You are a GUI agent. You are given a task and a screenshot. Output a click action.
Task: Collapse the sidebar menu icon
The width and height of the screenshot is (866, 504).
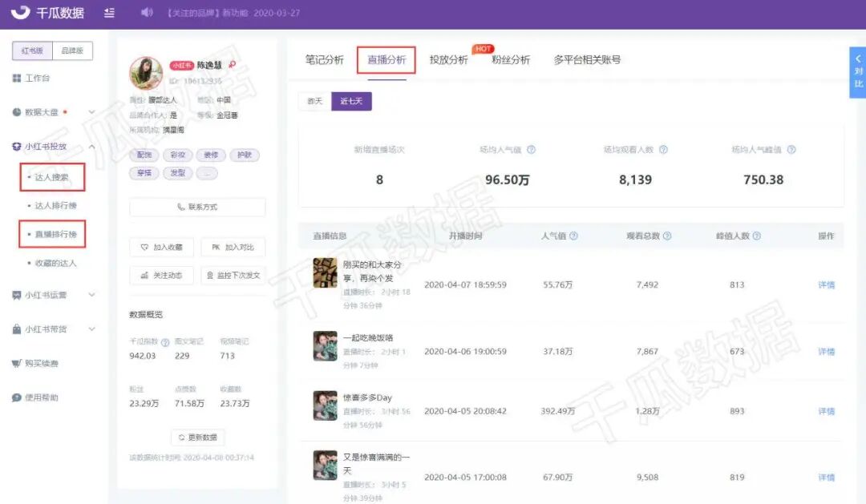pos(109,13)
